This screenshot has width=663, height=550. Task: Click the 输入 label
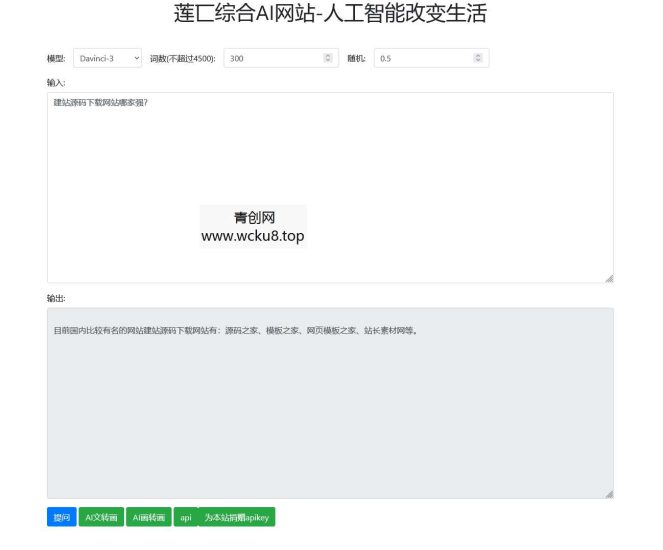[x=56, y=82]
